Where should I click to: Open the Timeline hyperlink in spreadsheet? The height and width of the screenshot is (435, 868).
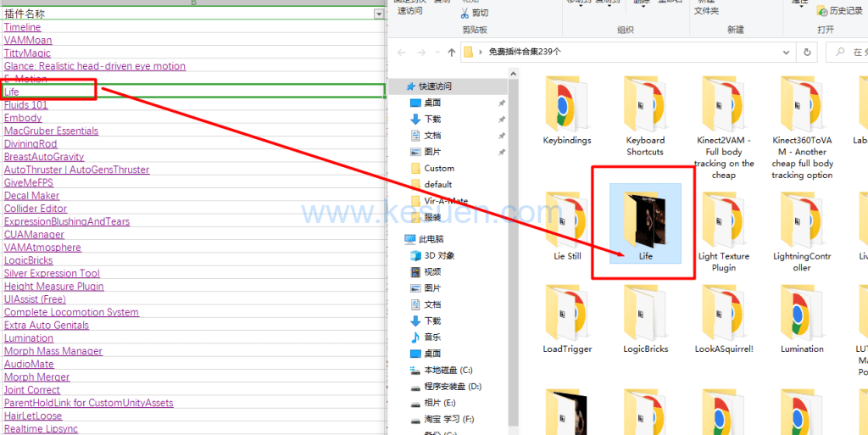pyautogui.click(x=22, y=27)
